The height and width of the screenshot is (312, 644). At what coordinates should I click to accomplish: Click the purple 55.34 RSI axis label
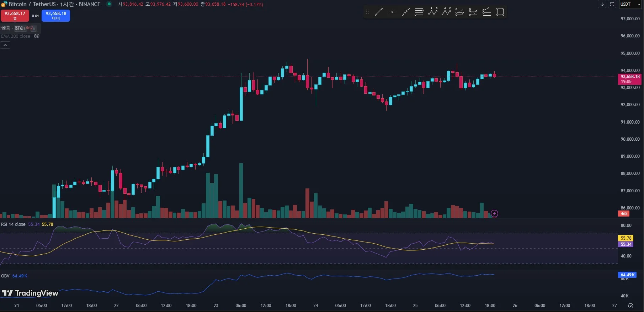(x=626, y=244)
